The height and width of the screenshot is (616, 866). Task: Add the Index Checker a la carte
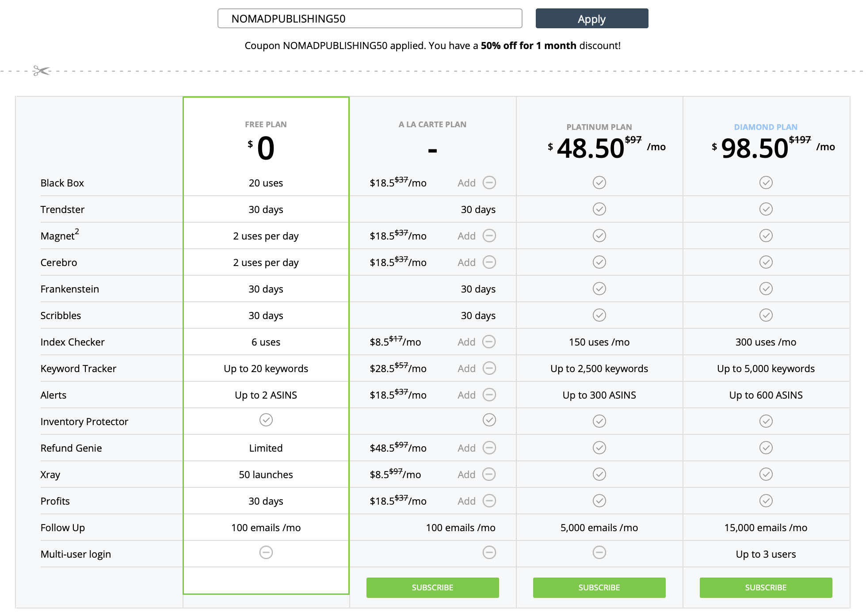(x=467, y=342)
